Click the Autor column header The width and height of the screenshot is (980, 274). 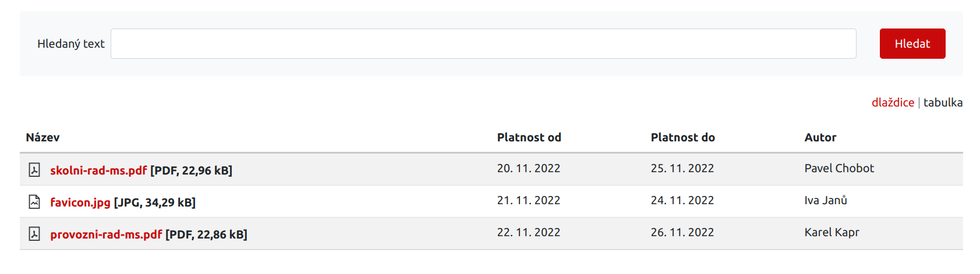click(820, 137)
